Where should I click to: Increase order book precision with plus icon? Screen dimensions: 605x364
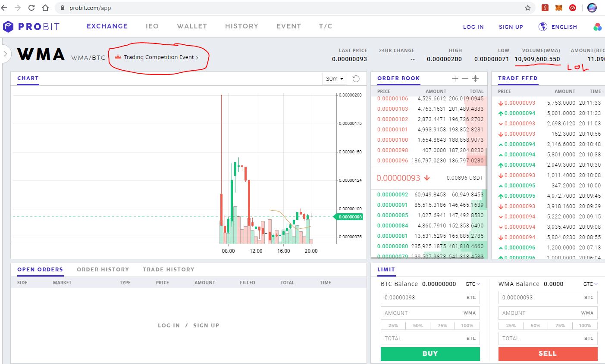455,78
